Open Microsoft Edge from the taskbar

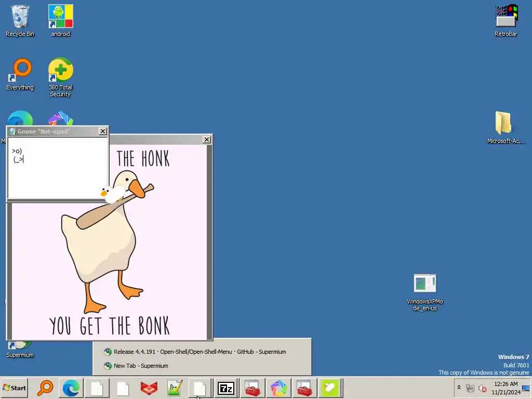coord(71,388)
